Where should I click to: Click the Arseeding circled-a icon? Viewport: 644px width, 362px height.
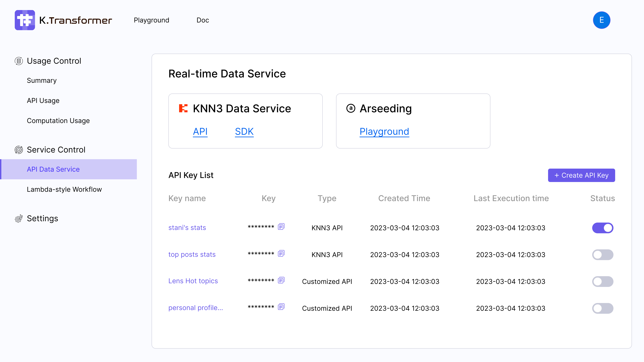[x=351, y=108]
